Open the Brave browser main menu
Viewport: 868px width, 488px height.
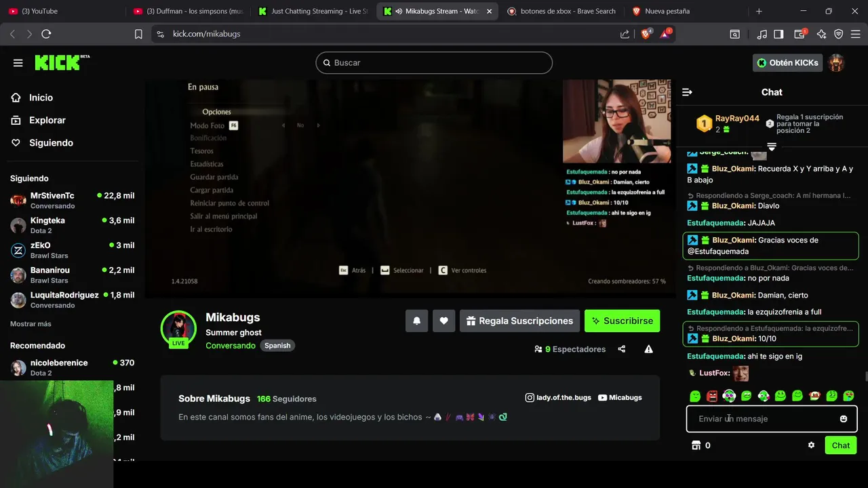click(855, 34)
